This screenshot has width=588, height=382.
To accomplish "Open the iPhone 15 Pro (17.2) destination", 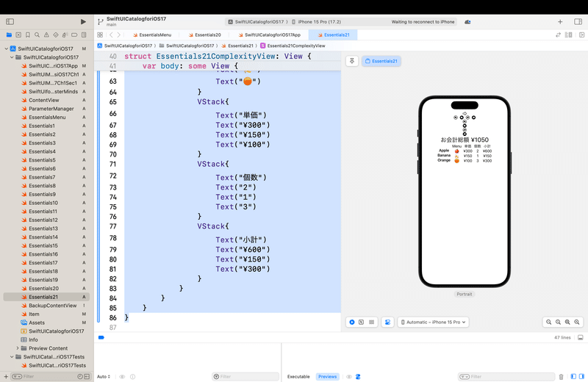I will (x=317, y=22).
